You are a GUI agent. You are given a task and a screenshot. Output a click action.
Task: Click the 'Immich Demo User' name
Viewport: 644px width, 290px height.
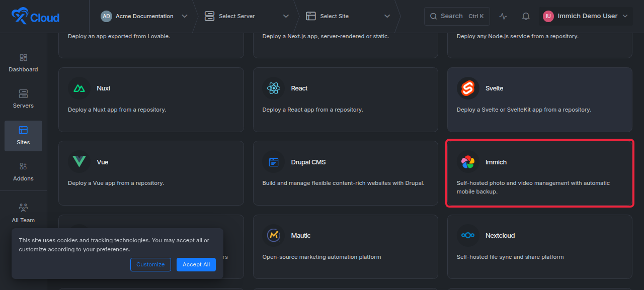click(588, 16)
